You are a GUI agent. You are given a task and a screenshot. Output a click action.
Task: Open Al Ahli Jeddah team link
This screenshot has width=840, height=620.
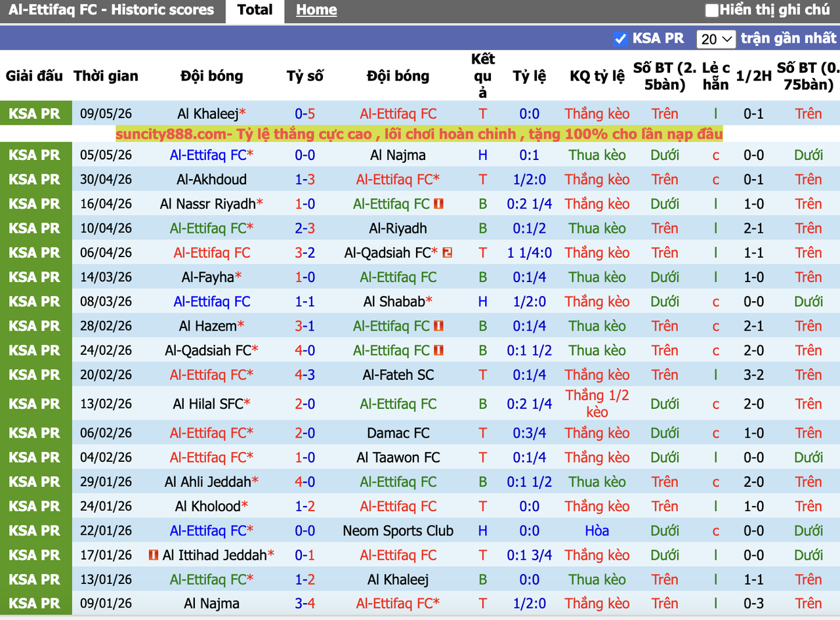(x=208, y=482)
